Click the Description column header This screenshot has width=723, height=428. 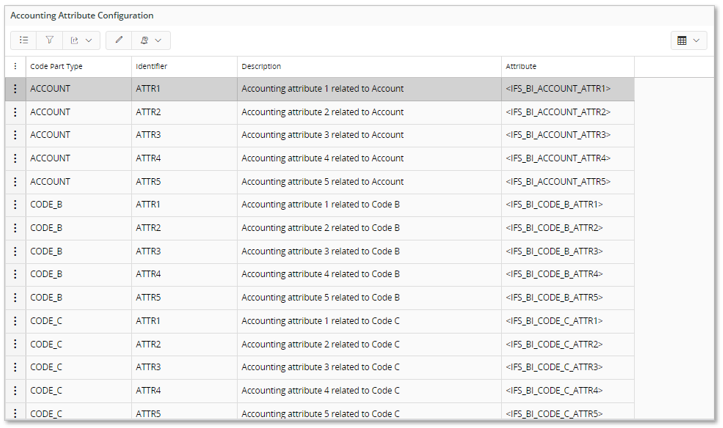261,67
